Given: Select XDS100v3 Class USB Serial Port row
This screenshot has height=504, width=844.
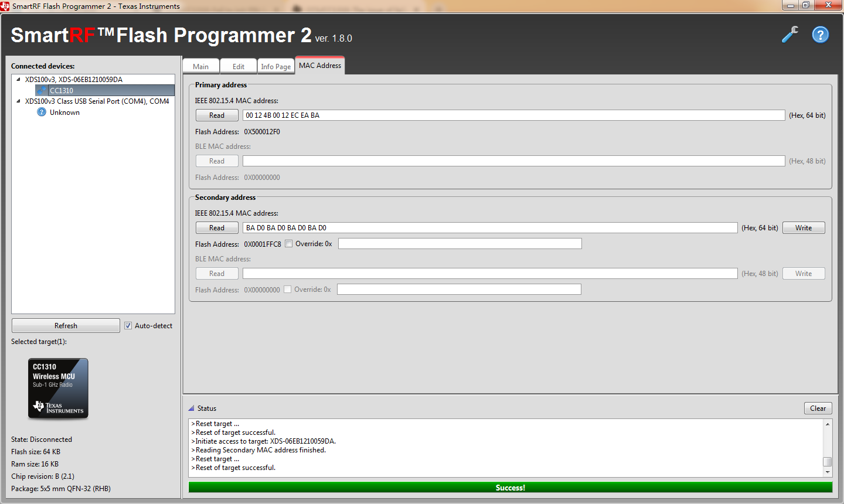Looking at the screenshot, I should point(97,101).
